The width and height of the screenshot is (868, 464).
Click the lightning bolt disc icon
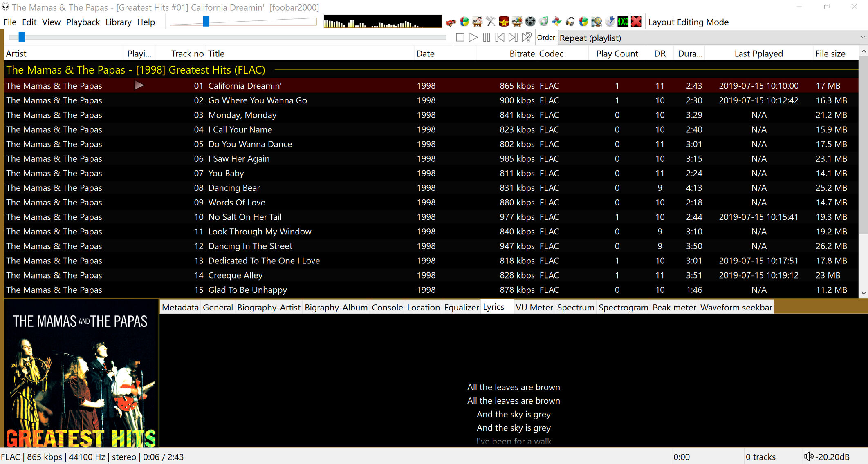point(610,21)
